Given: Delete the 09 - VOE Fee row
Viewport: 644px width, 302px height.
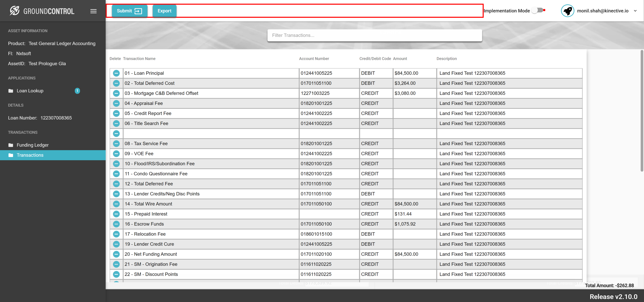Looking at the screenshot, I should 116,154.
